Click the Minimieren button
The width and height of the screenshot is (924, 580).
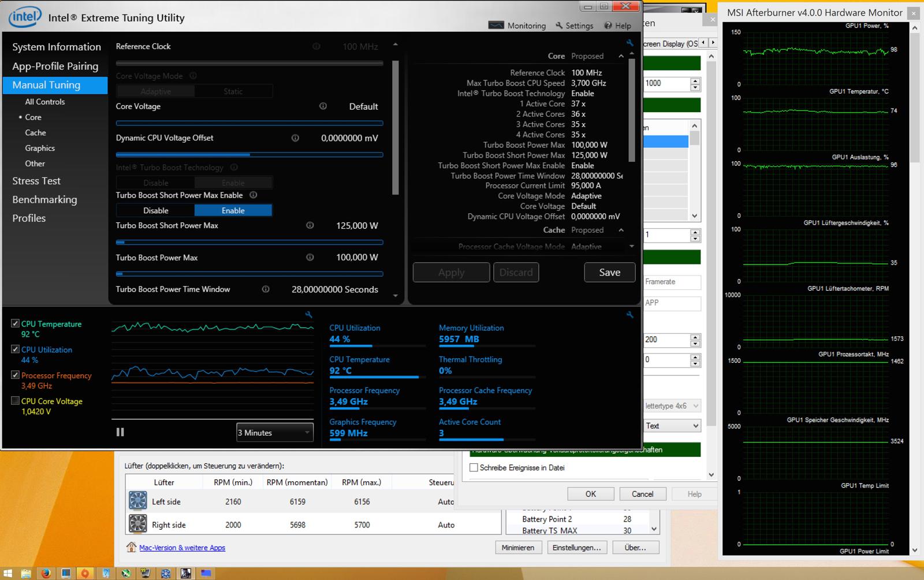point(518,547)
